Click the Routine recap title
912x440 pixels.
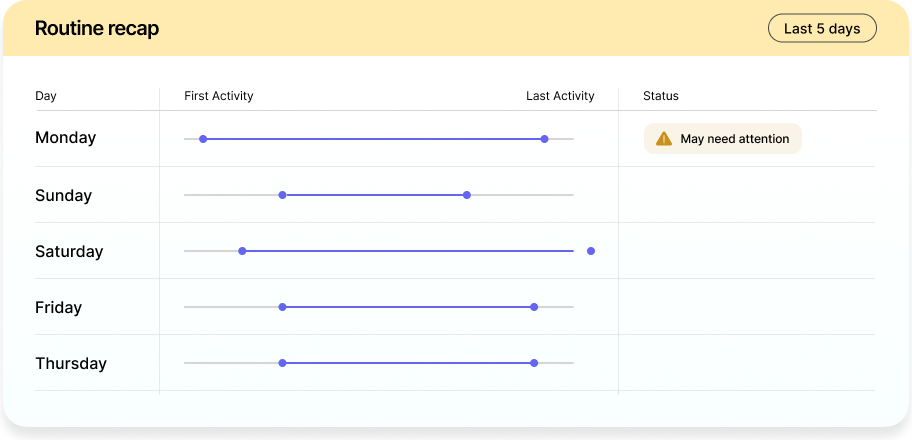pyautogui.click(x=97, y=29)
